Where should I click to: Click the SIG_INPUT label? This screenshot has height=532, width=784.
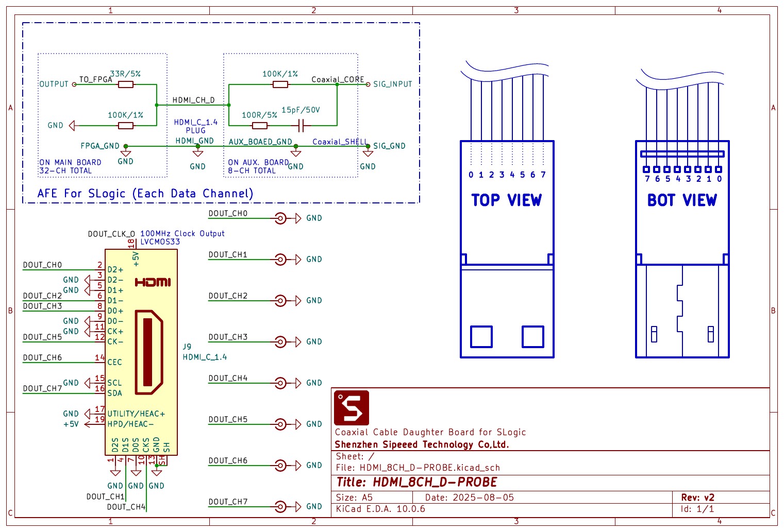[393, 84]
